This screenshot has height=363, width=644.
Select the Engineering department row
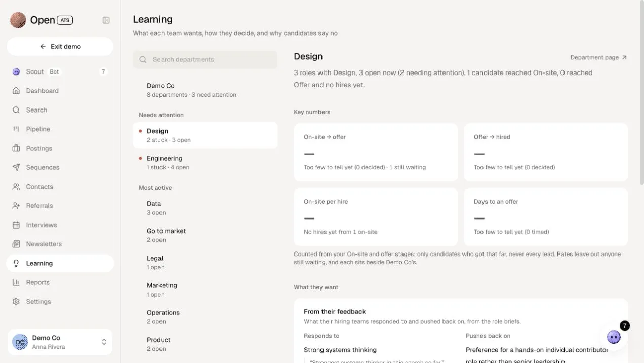coord(205,163)
